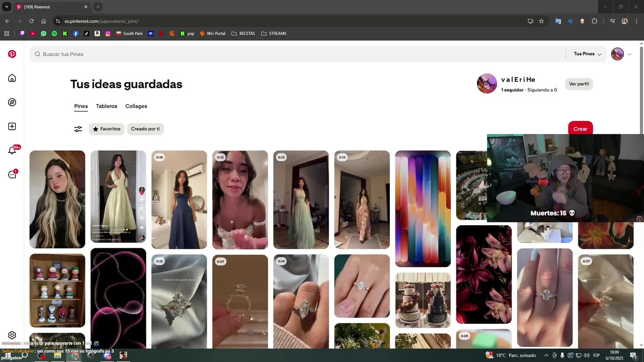
Task: Open taskbar clock showing 18:09
Action: pyautogui.click(x=614, y=355)
